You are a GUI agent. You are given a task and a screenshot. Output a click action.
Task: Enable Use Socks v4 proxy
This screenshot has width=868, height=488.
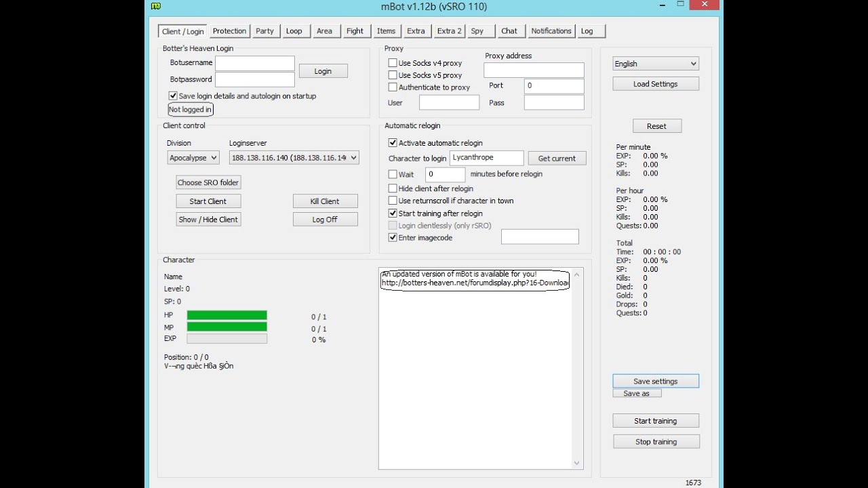[393, 63]
